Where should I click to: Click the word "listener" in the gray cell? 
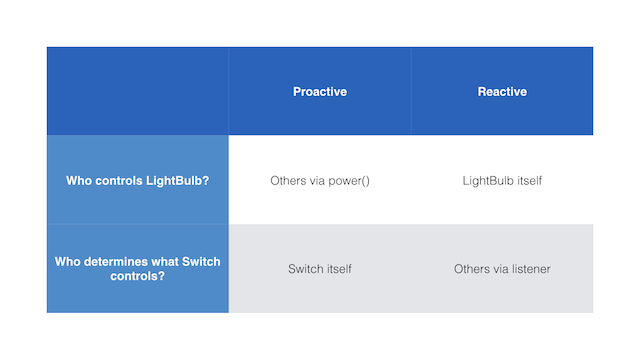point(531,269)
